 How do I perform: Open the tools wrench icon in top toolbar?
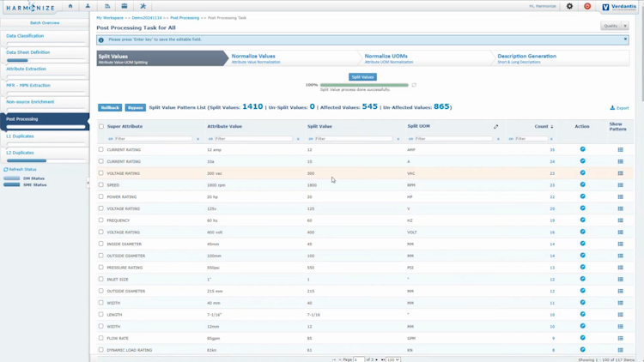(x=143, y=6)
